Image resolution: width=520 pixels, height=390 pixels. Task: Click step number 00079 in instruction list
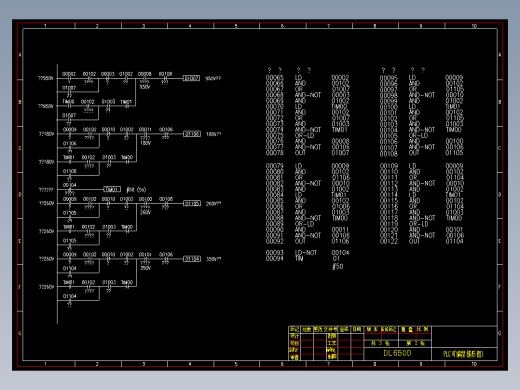pyautogui.click(x=274, y=166)
